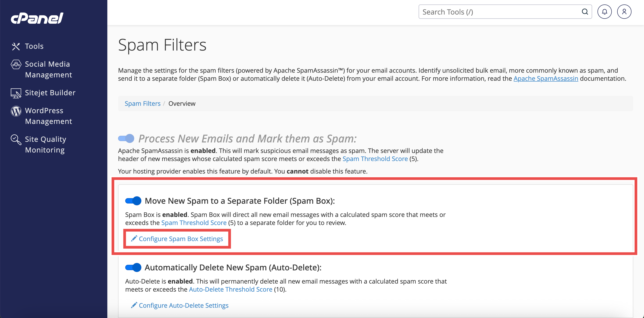Click the search magnifier icon
Viewport: 644px width, 318px height.
585,12
